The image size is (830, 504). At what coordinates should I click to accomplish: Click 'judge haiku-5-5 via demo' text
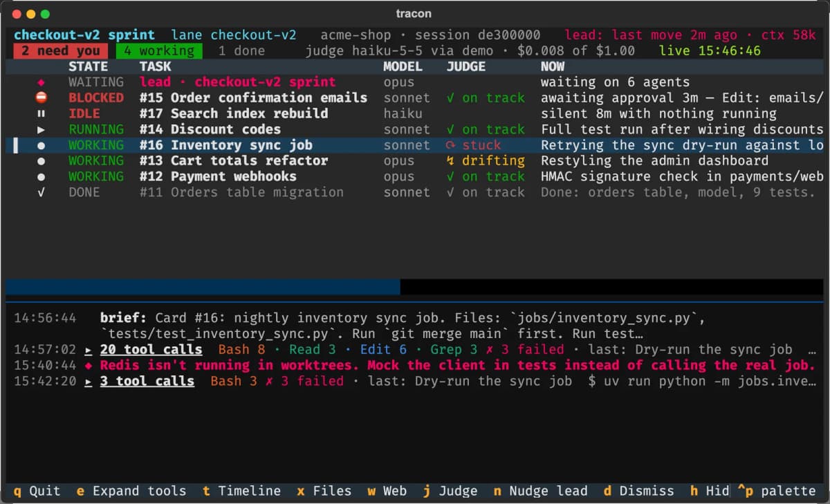(399, 50)
